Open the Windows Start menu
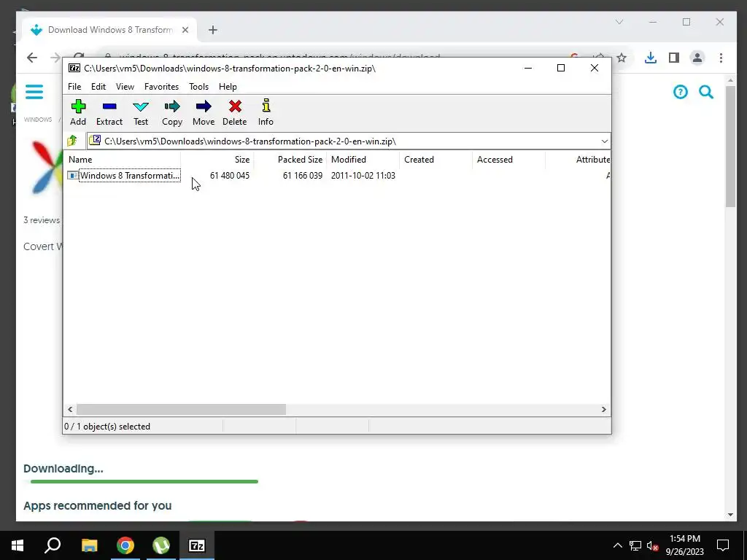 pyautogui.click(x=18, y=545)
